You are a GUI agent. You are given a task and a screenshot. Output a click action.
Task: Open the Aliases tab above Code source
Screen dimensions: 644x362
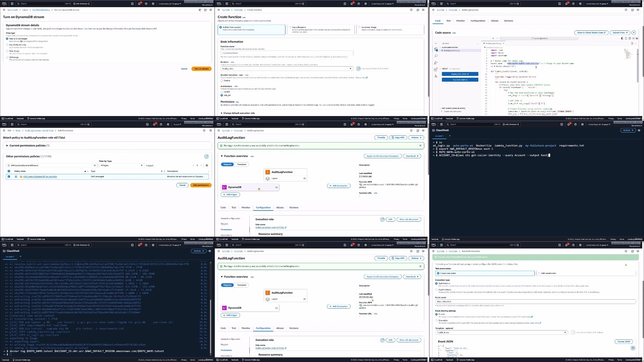coord(495,21)
